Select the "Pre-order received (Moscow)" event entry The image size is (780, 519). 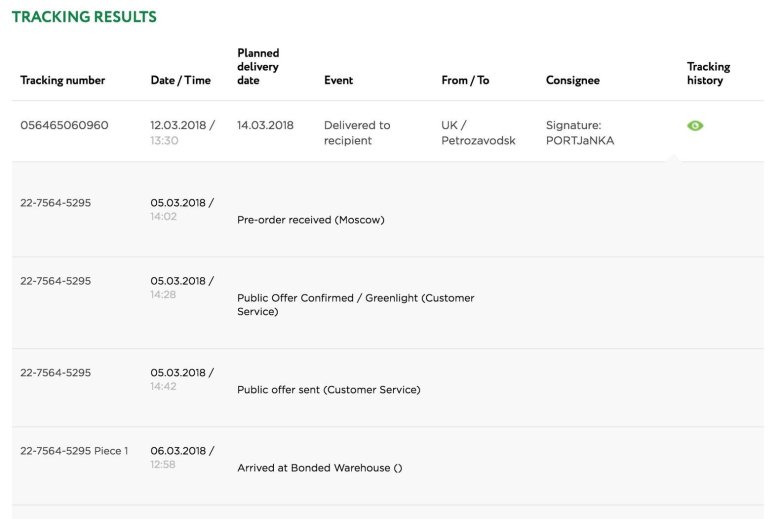click(x=310, y=219)
